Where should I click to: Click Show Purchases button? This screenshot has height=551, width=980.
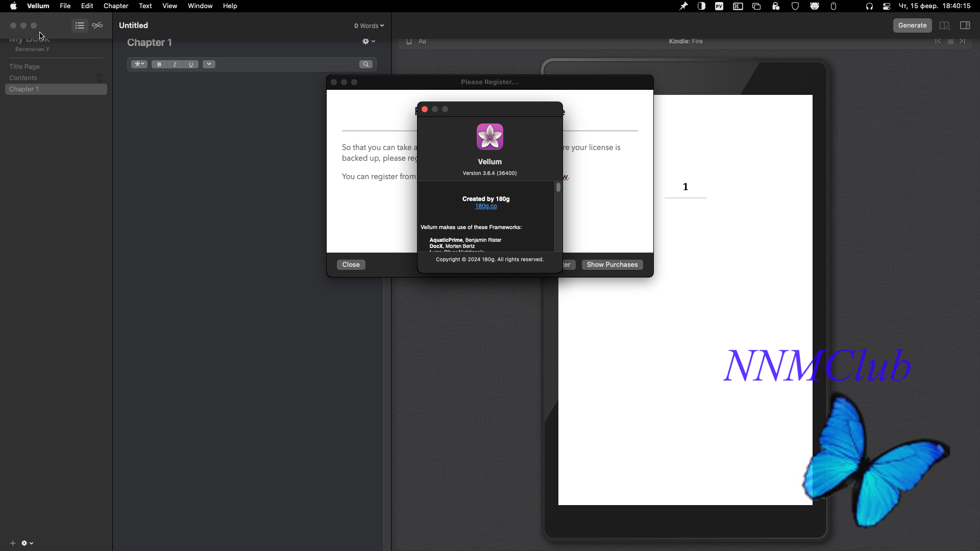click(612, 265)
